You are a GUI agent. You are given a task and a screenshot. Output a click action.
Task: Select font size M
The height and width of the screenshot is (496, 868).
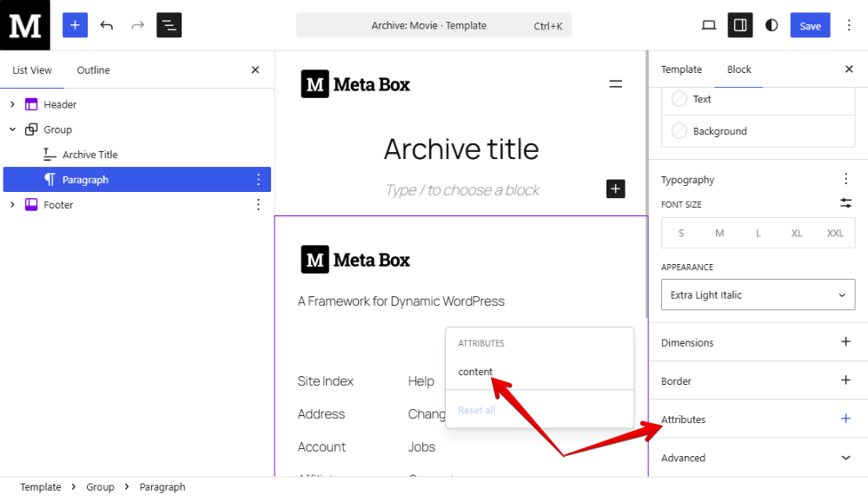coord(719,233)
